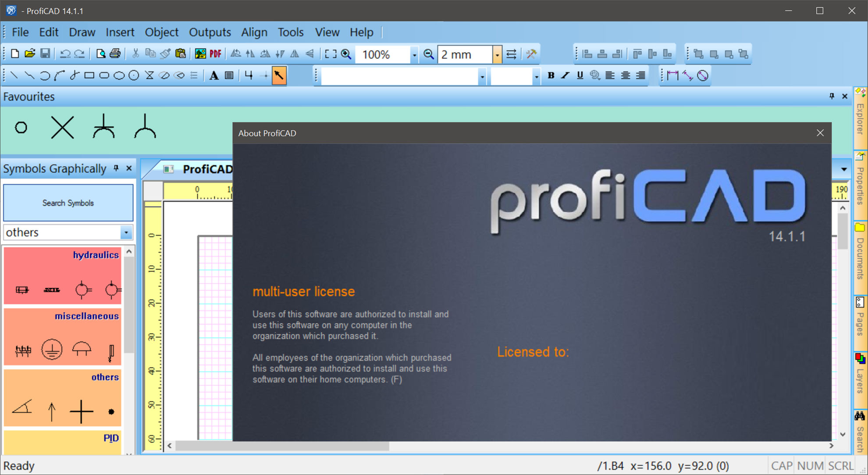Align selected objects to left edges
This screenshot has width=868, height=475.
click(587, 54)
